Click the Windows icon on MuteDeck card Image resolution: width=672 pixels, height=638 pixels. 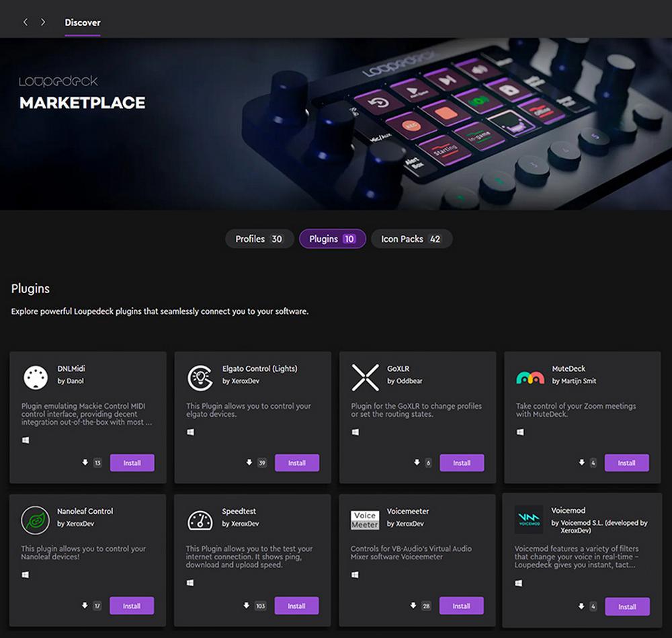pyautogui.click(x=520, y=432)
